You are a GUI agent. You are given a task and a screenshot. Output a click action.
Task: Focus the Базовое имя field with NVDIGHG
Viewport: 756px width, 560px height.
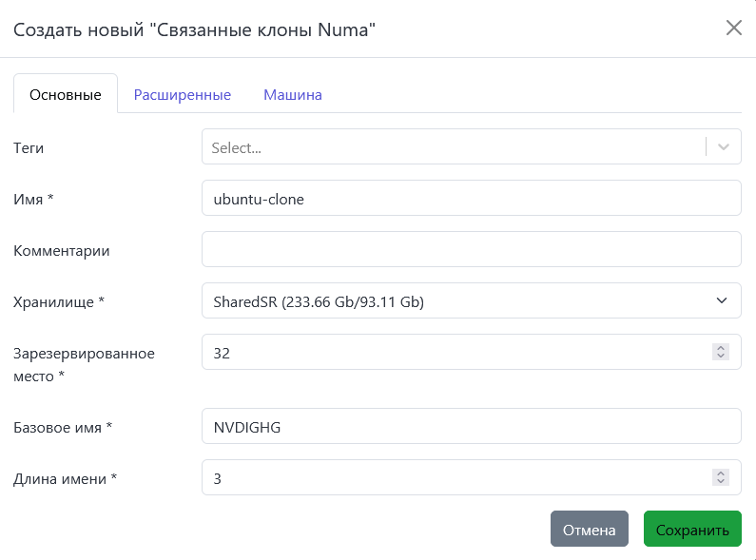tap(471, 427)
